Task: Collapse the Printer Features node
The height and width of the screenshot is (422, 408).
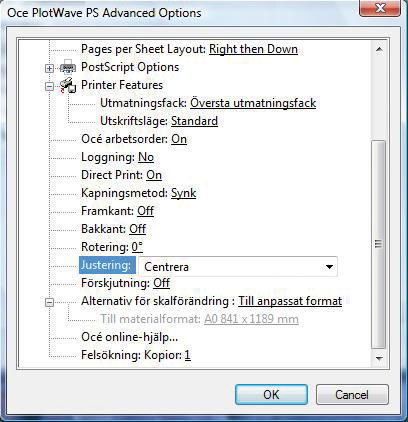Action: (x=49, y=86)
